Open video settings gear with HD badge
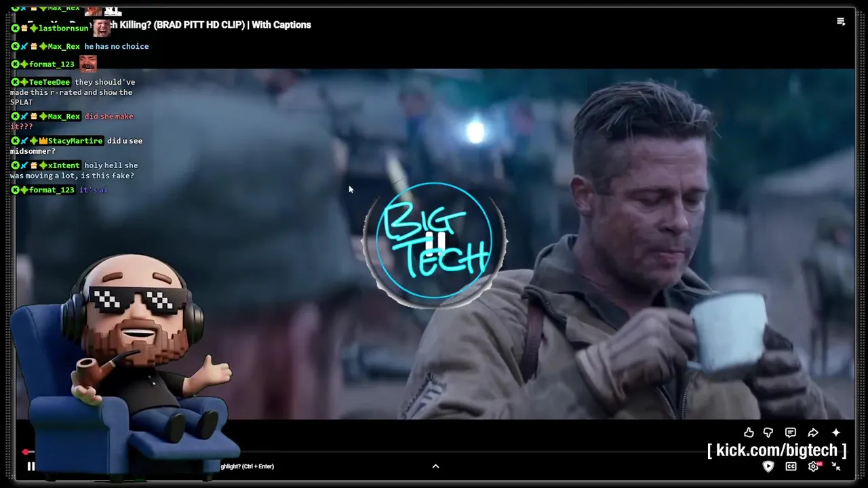 tap(814, 466)
